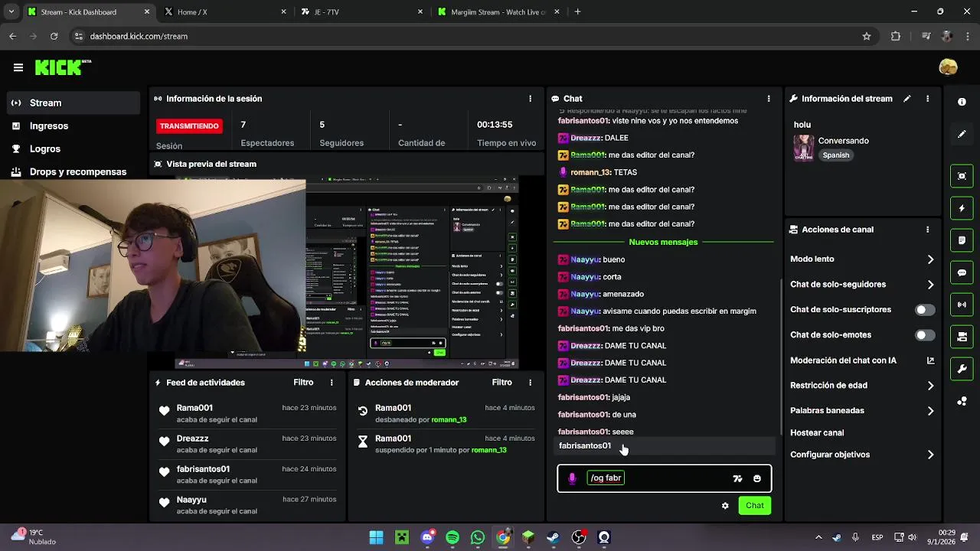Click Hostear canal

click(817, 433)
